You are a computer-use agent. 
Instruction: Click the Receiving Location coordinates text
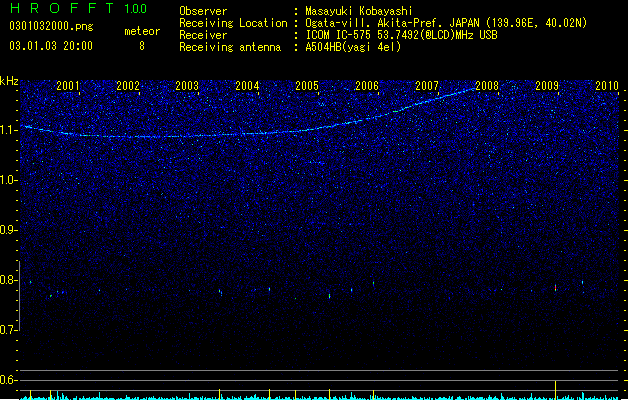pyautogui.click(x=446, y=23)
